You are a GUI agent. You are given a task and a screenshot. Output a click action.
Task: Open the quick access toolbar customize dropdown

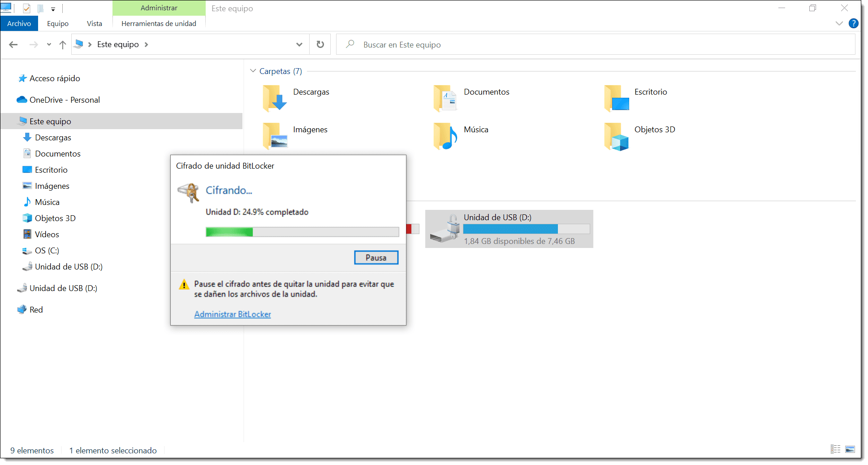53,9
